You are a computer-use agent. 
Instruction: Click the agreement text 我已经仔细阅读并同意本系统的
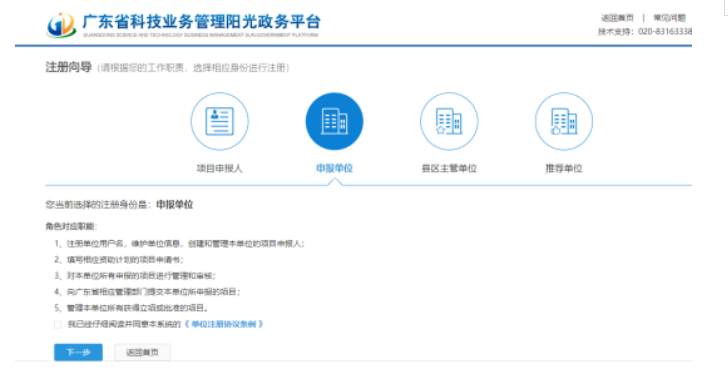[124, 324]
